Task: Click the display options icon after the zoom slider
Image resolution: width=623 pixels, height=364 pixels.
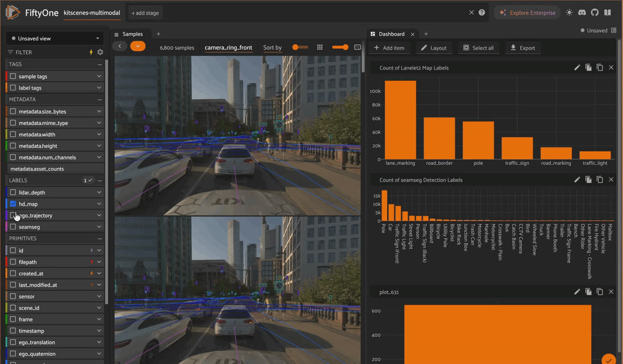Action: click(x=357, y=47)
